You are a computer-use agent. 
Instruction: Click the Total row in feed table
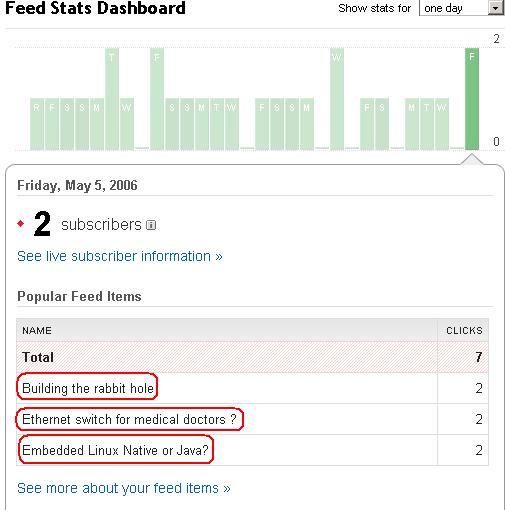[x=252, y=357]
